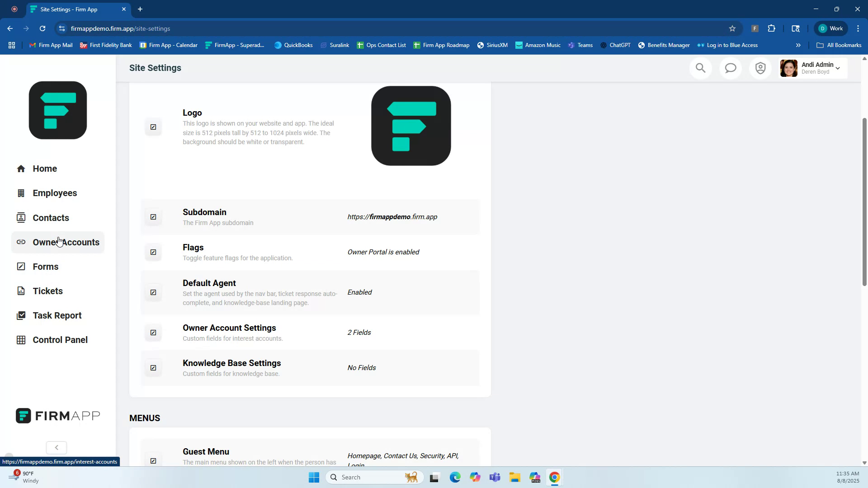
Task: Navigate to Task Report section
Action: click(57, 315)
